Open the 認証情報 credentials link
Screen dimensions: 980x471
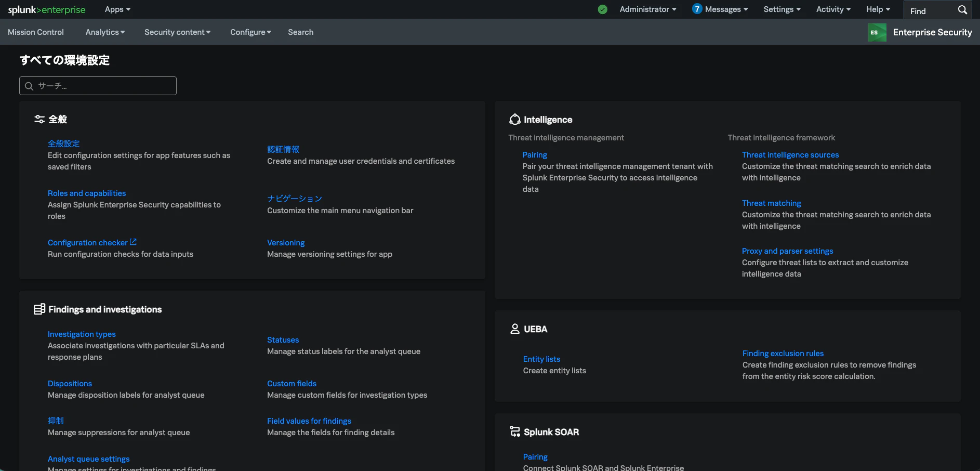tap(283, 149)
